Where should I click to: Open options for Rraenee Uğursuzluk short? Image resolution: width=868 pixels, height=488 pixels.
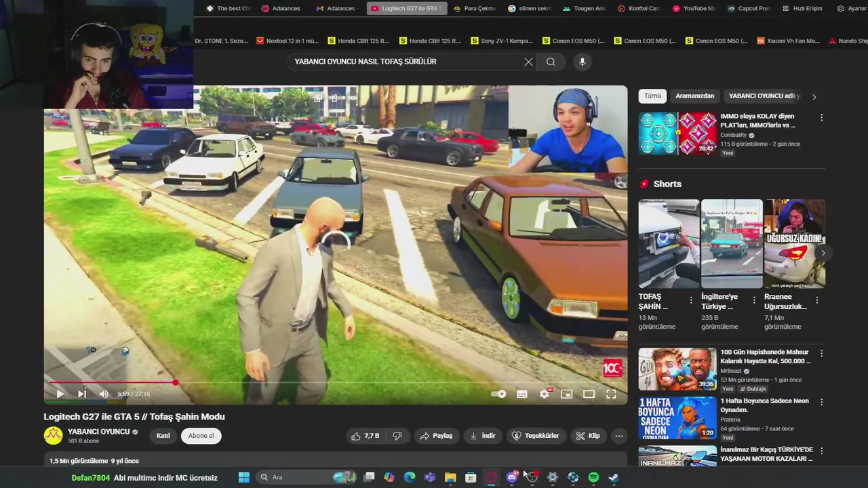coord(816,300)
